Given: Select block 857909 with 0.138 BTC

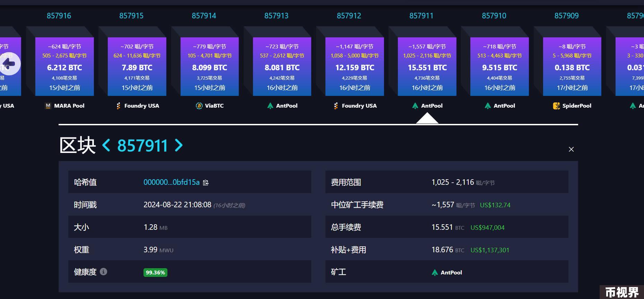Looking at the screenshot, I should coord(572,66).
